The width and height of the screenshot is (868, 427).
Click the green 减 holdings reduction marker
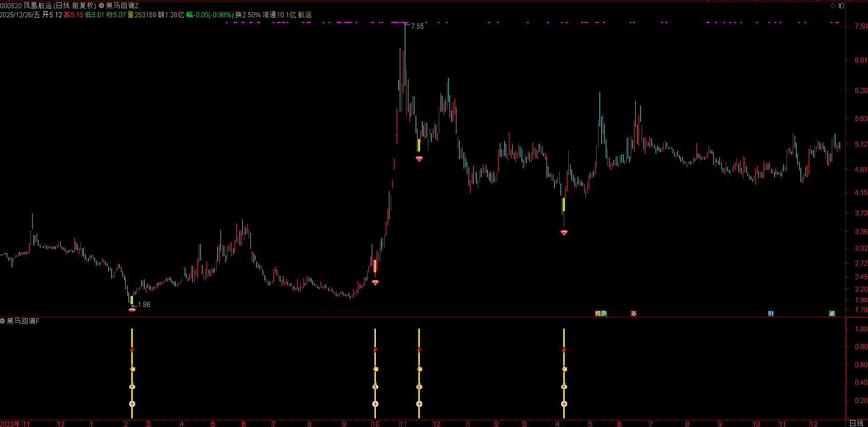(x=832, y=314)
